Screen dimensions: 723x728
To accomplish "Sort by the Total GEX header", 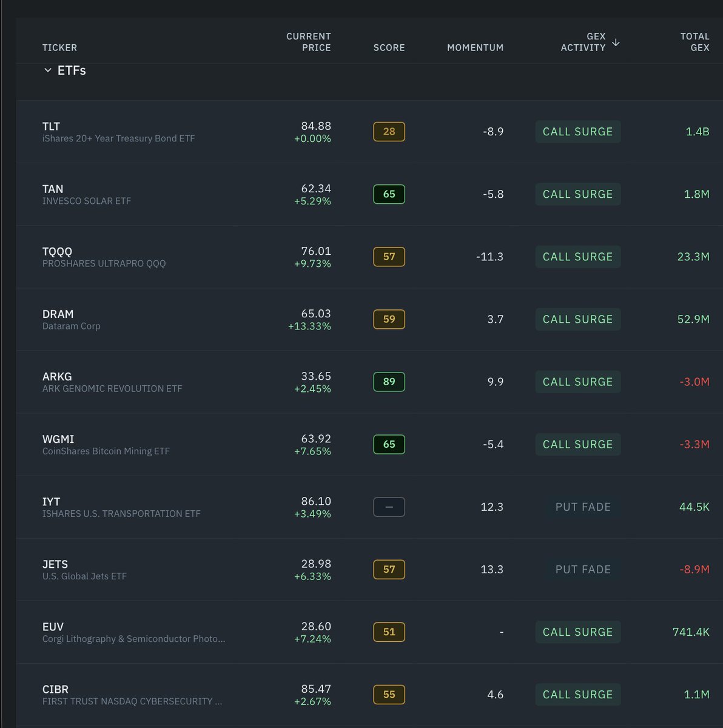I will tap(694, 42).
